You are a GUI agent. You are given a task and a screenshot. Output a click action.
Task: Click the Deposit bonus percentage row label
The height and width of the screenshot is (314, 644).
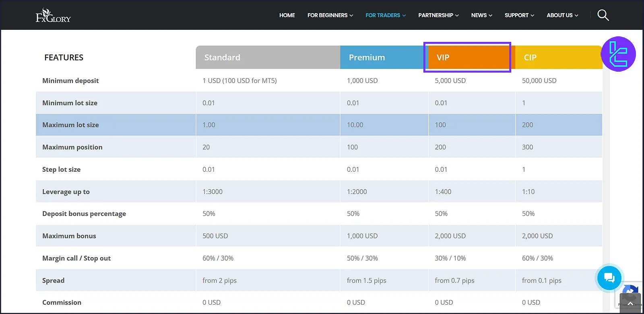tap(84, 214)
